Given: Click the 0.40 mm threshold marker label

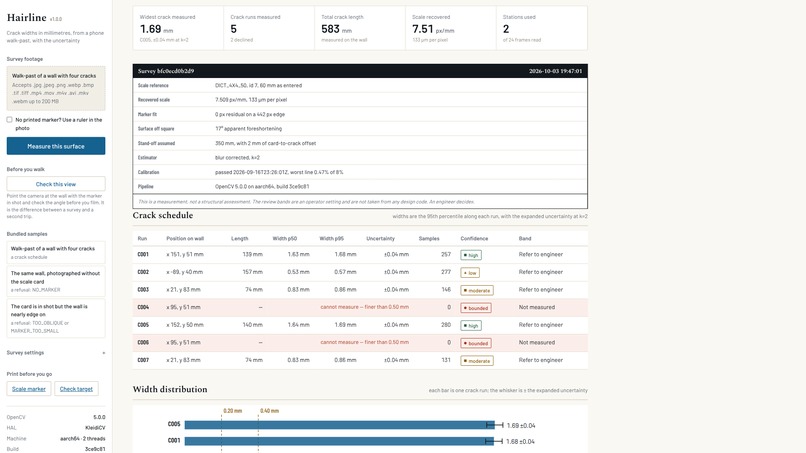Looking at the screenshot, I should click(269, 411).
